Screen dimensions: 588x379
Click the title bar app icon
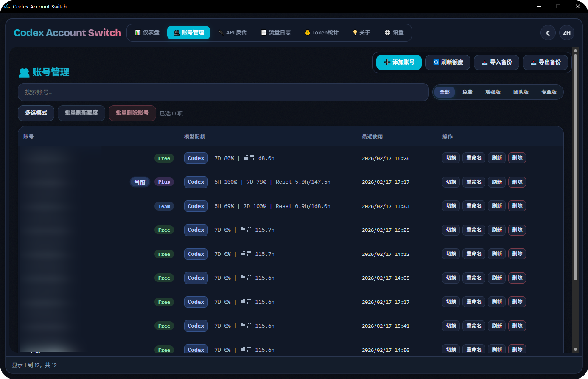pos(7,6)
